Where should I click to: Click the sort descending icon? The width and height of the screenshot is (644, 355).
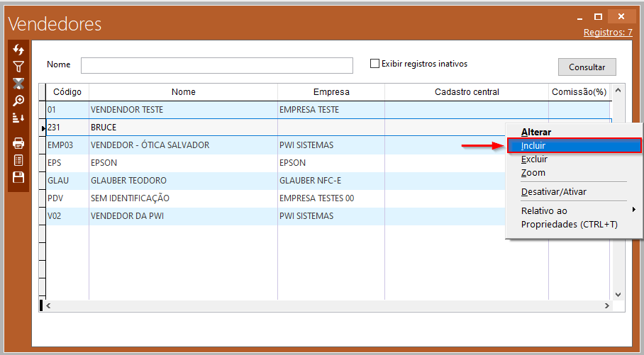[18, 118]
